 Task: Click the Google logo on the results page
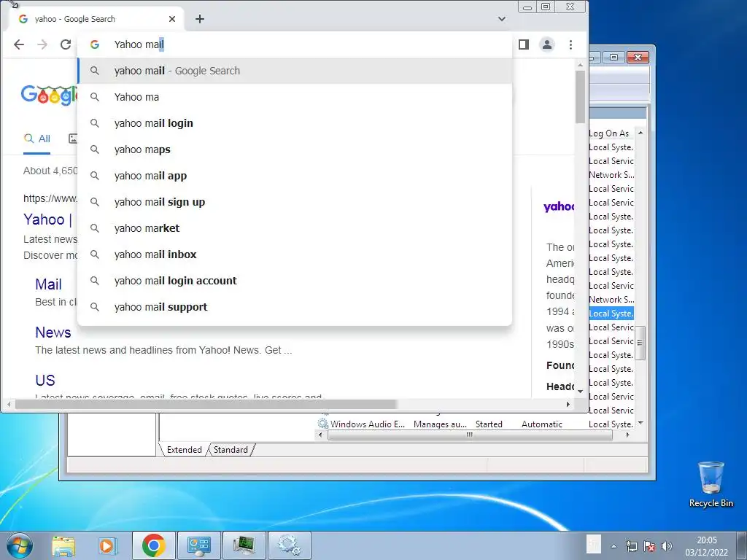[49, 95]
